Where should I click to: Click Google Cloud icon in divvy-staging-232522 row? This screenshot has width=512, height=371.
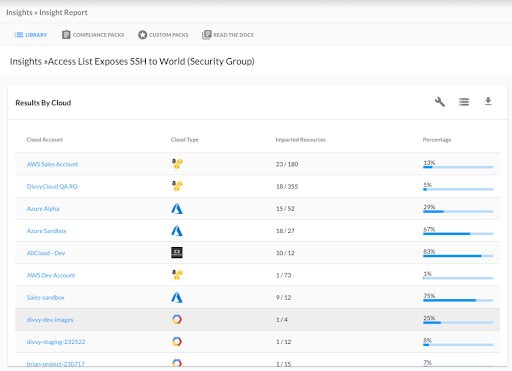click(177, 341)
